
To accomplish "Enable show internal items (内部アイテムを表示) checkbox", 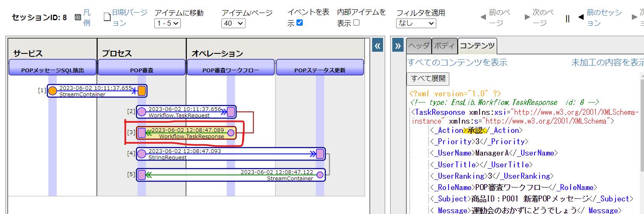I will pos(356,23).
